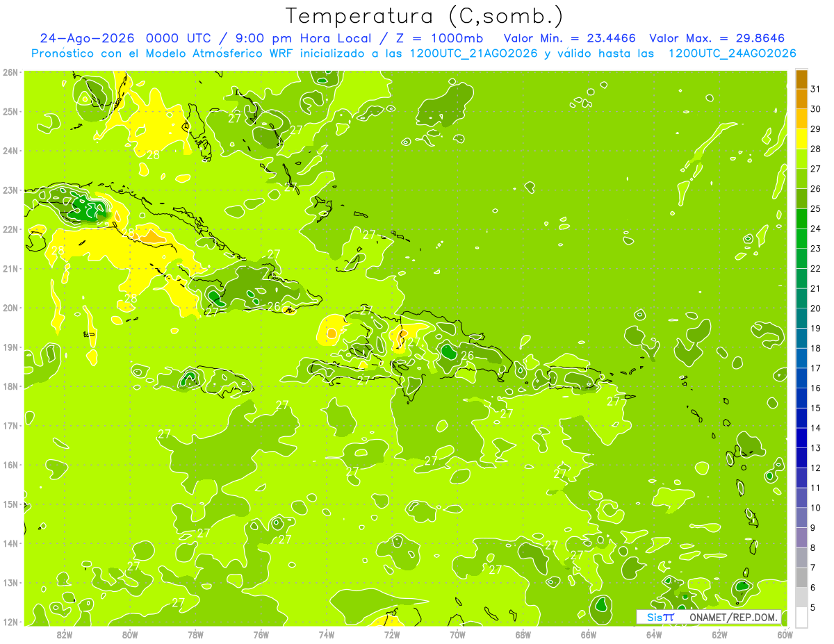Click the 18N latitude axis label
834x644 pixels.
pos(10,386)
